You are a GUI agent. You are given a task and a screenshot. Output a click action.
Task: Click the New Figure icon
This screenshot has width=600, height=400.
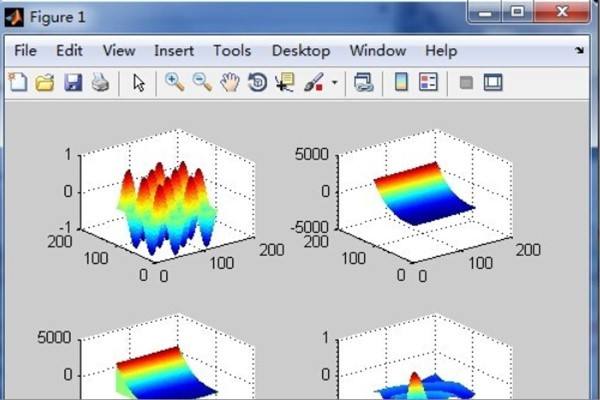click(x=18, y=82)
